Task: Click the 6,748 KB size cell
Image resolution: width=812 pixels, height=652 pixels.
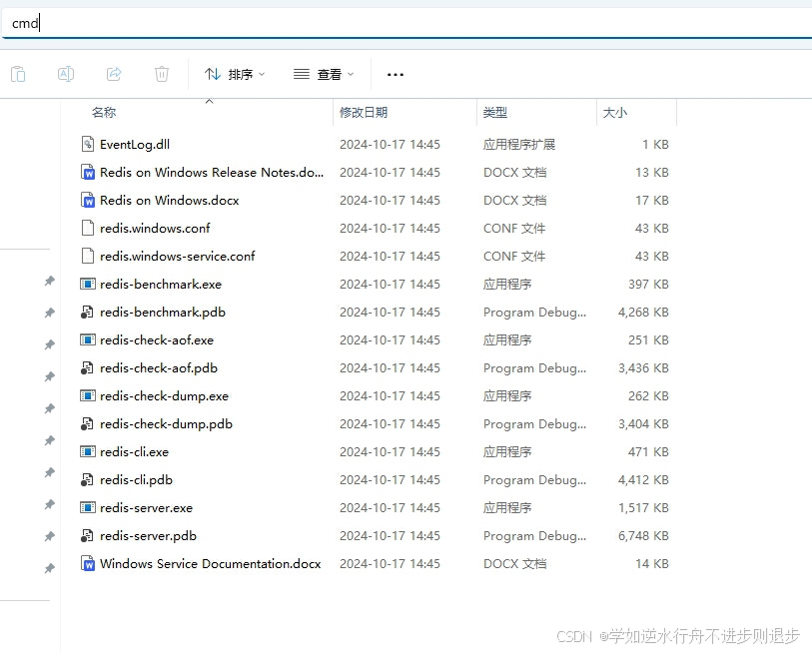Action: pyautogui.click(x=643, y=536)
